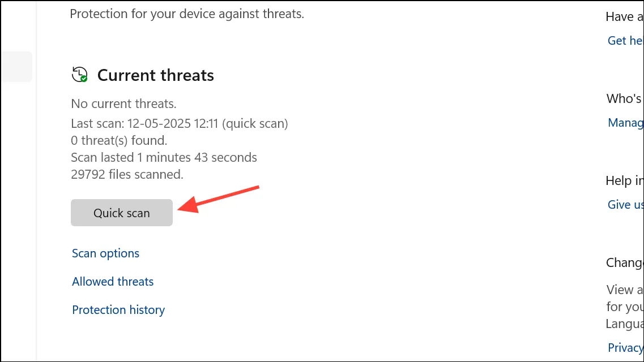Click the 'Protection for your device' description

point(187,14)
